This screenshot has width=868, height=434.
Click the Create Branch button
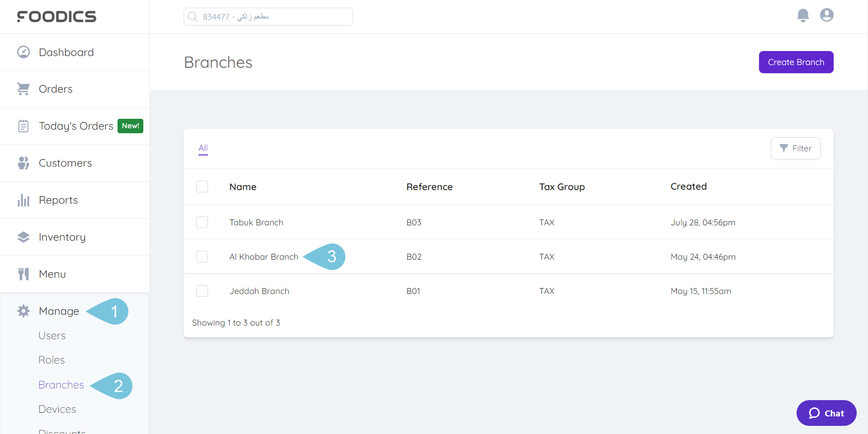tap(796, 62)
